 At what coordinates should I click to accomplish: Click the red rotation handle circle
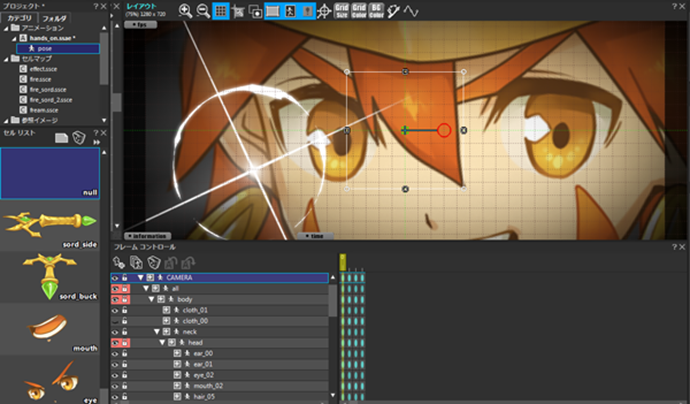tap(444, 130)
